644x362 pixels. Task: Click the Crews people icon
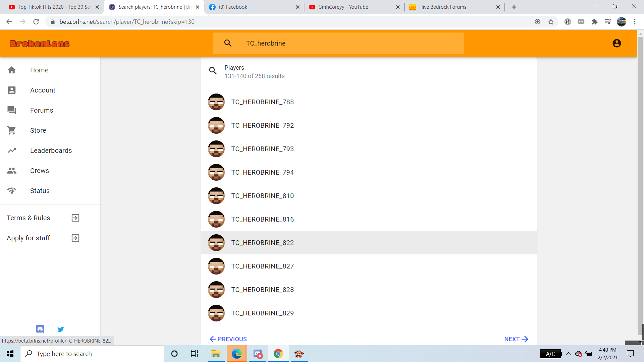click(x=12, y=171)
